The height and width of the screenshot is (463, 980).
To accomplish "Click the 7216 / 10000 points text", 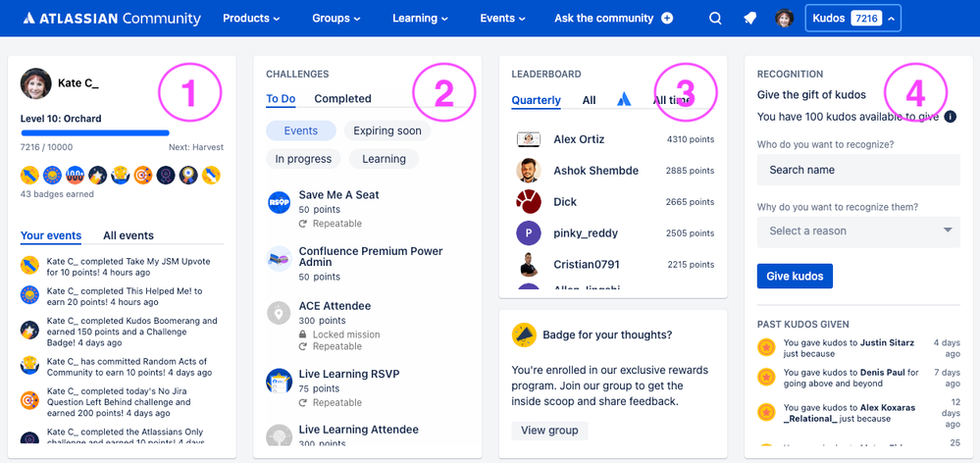I will coord(47,147).
